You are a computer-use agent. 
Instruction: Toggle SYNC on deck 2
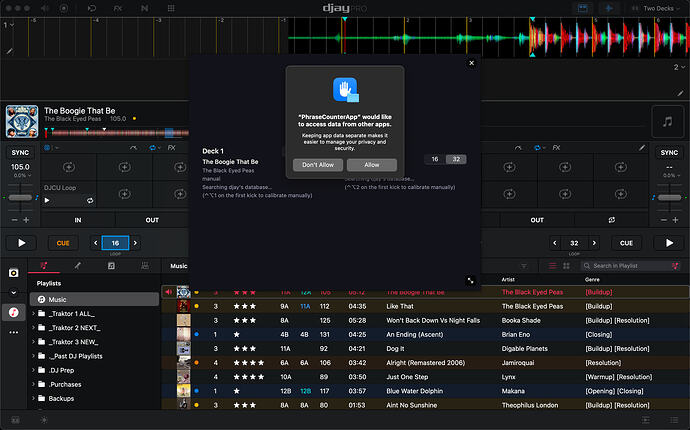pyautogui.click(x=669, y=152)
